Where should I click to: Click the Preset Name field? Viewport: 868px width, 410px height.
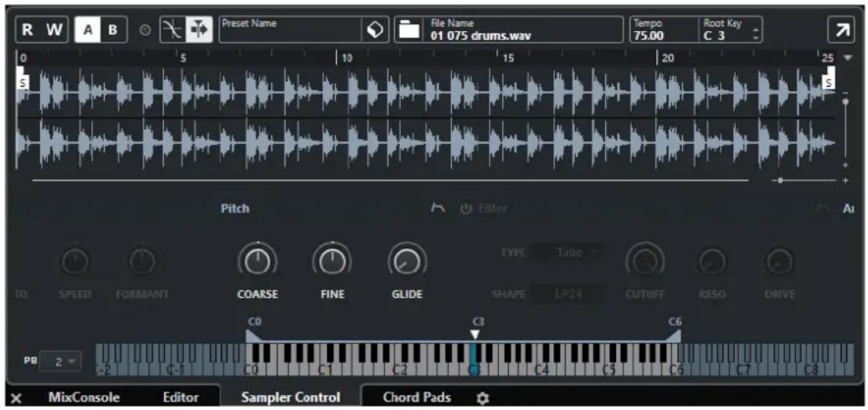pos(290,30)
